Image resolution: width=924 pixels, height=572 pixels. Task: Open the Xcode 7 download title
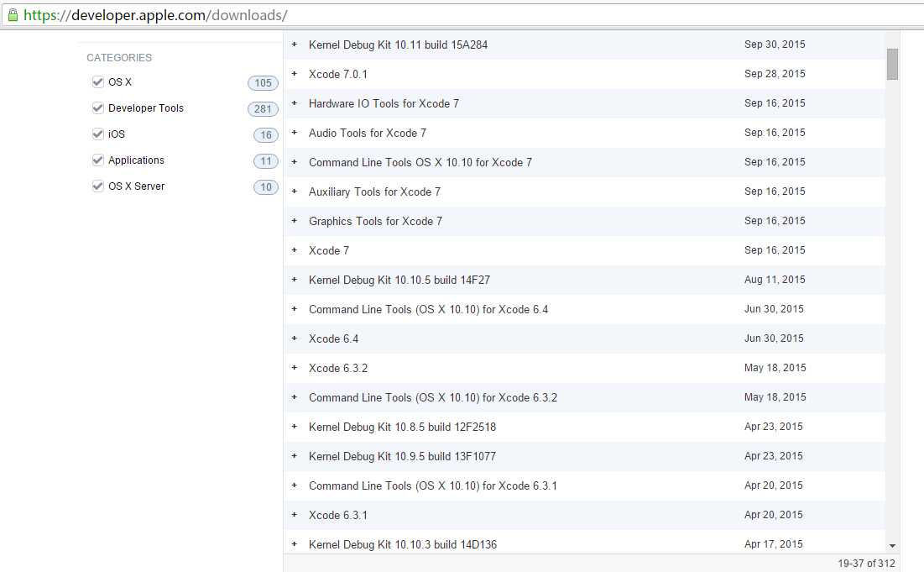[329, 250]
